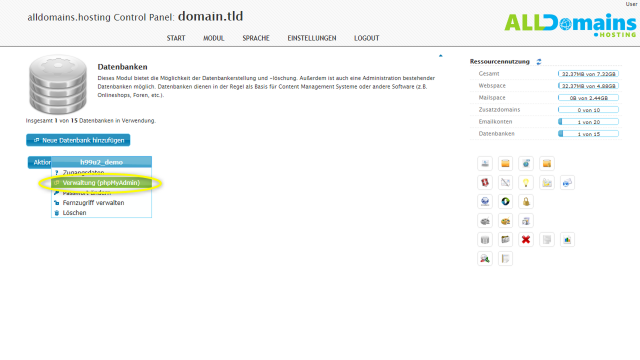Viewport: 640px width, 360px height.
Task: Click the Mailspace usage bar
Action: (588, 98)
